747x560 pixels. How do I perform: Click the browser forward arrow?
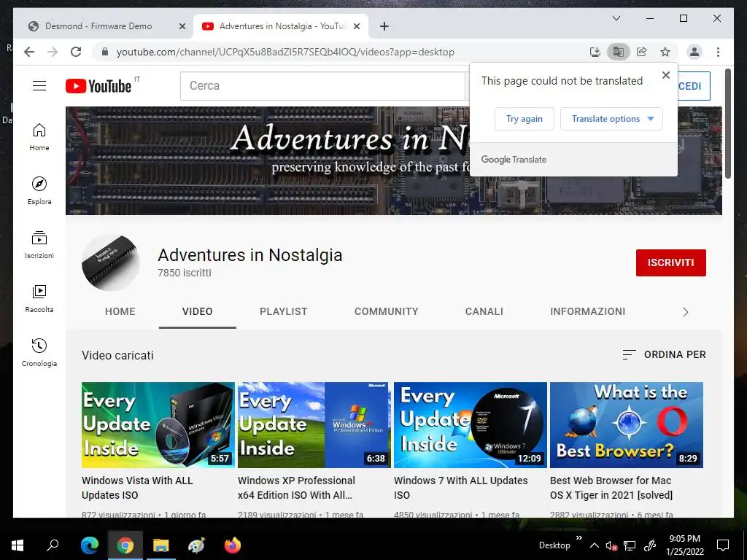coord(53,52)
